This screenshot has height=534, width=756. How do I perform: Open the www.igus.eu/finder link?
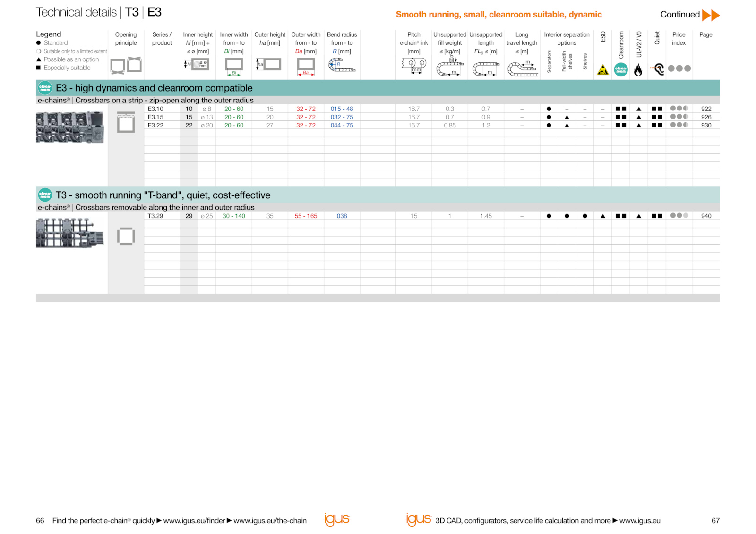194,521
